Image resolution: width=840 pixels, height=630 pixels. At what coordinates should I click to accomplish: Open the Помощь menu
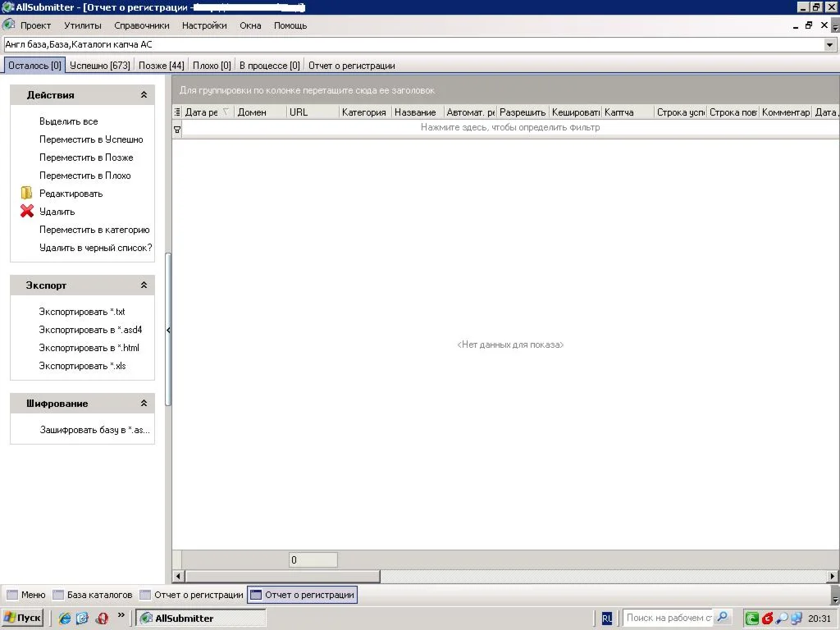[x=290, y=25]
